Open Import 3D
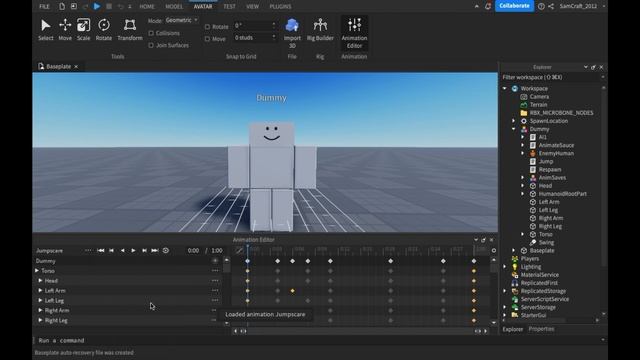This screenshot has width=640, height=360. [292, 33]
